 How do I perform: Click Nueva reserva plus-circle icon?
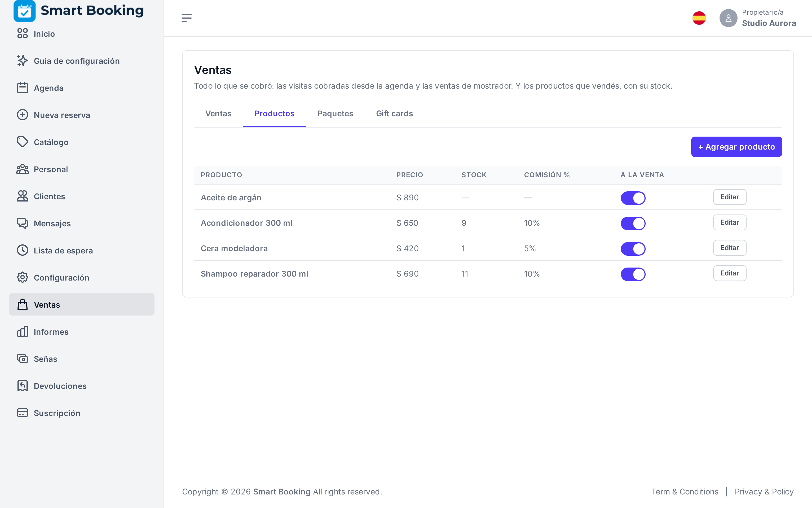(x=23, y=115)
